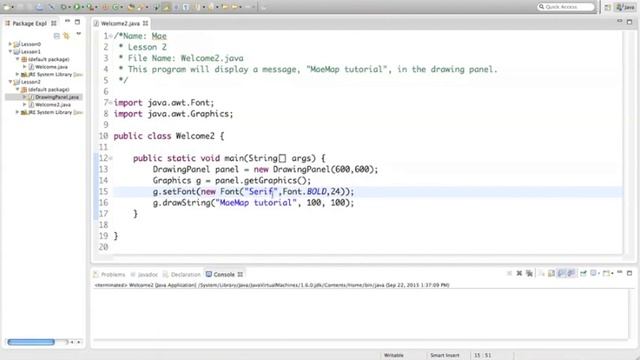The width and height of the screenshot is (640, 360).
Task: Clear the Console output
Action: tap(542, 273)
